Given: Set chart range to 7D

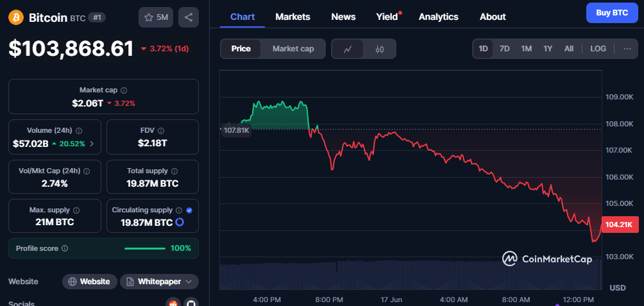Looking at the screenshot, I should (504, 49).
